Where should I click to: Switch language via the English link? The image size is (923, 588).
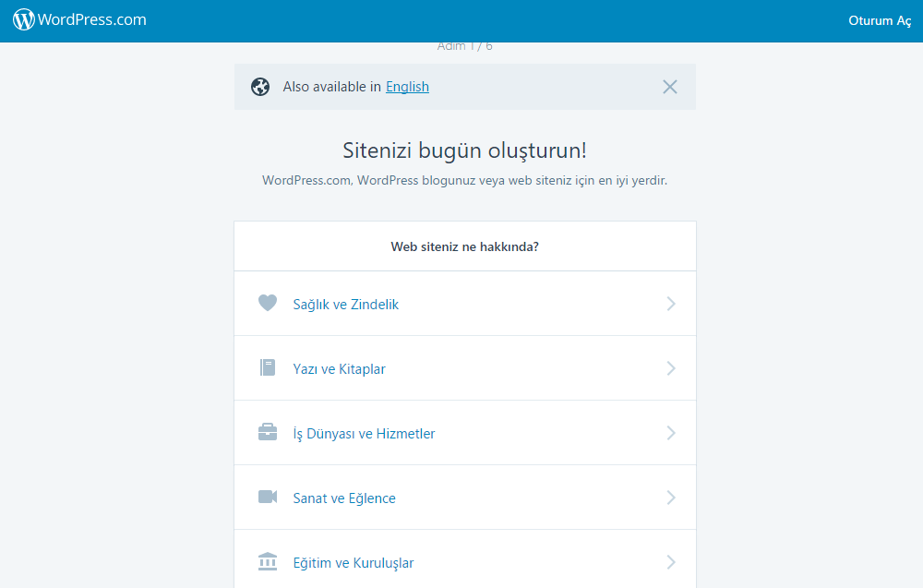coord(407,87)
